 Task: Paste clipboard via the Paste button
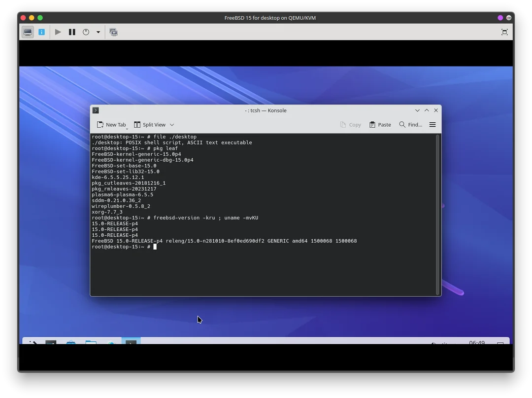point(380,125)
